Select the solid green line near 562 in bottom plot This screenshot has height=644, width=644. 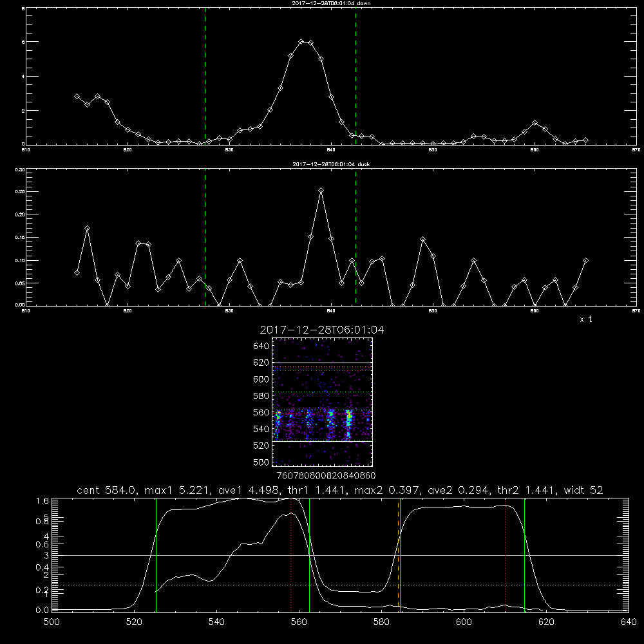(x=309, y=555)
